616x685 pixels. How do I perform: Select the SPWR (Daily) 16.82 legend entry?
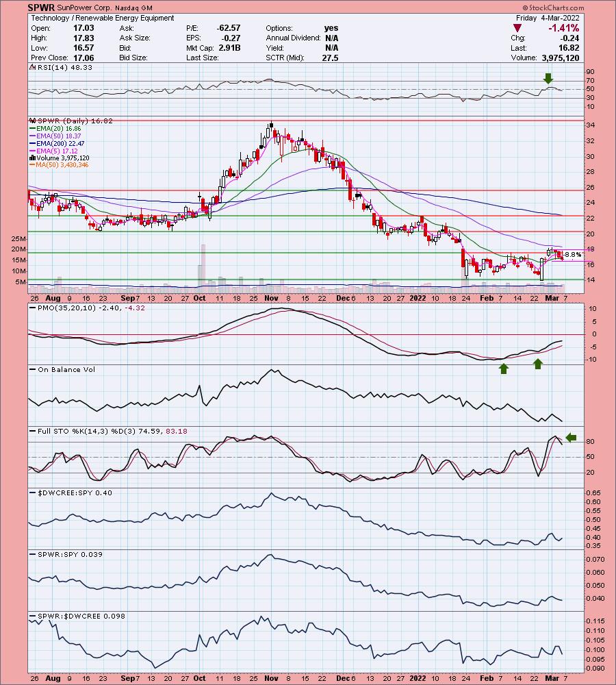click(x=71, y=121)
